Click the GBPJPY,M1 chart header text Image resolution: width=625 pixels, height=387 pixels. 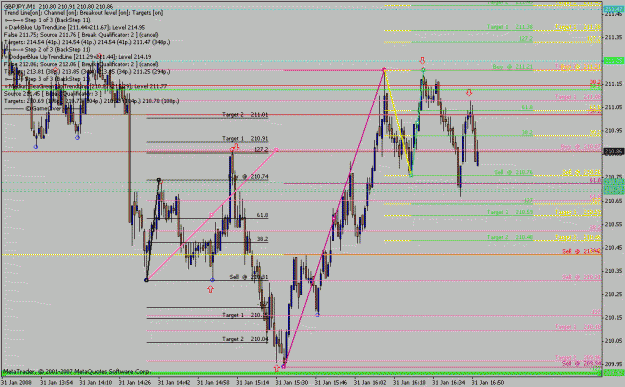point(59,7)
